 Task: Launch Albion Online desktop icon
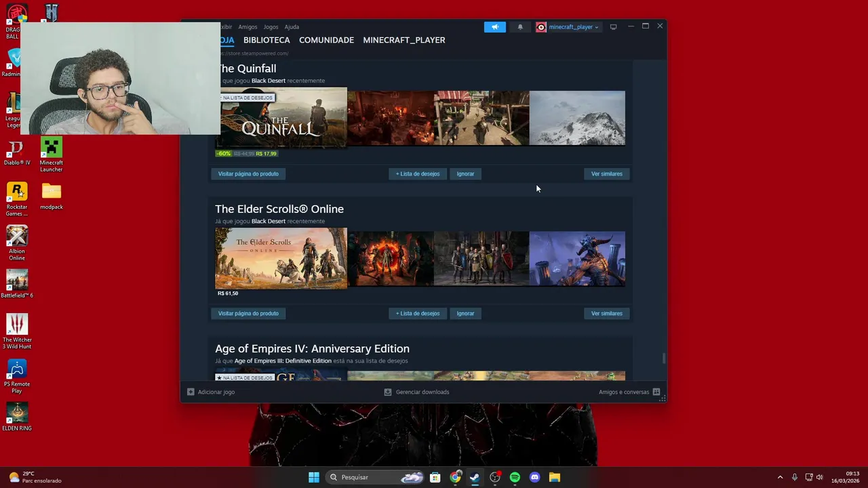[17, 243]
